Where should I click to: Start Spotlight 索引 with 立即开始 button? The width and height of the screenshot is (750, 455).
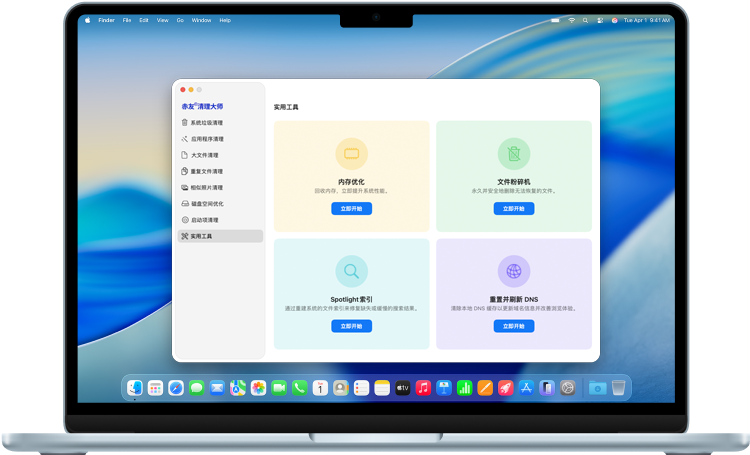click(x=351, y=326)
